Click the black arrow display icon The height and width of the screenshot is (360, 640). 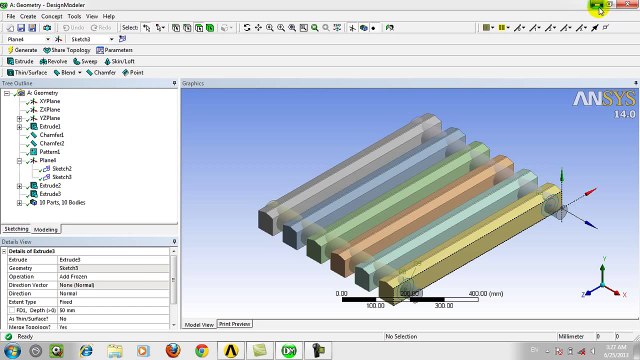(x=595, y=28)
